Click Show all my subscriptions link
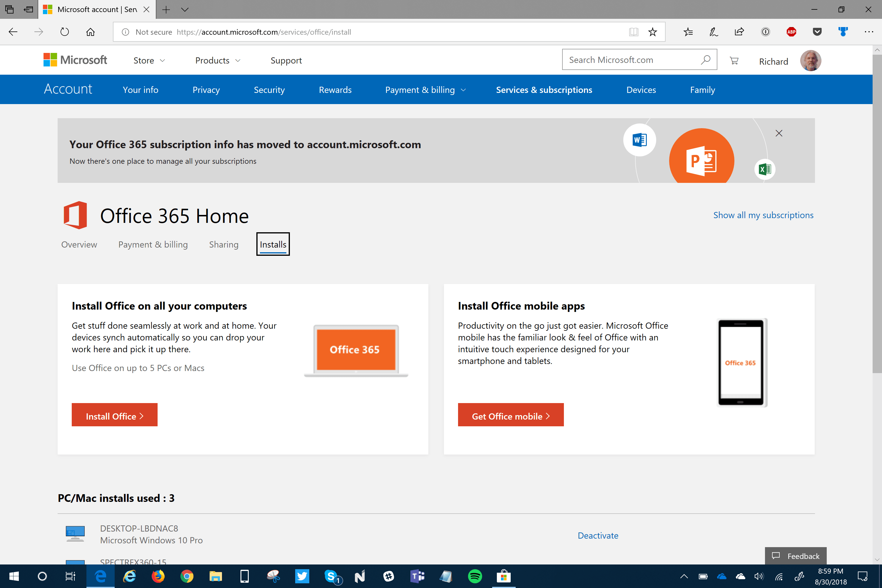 763,215
